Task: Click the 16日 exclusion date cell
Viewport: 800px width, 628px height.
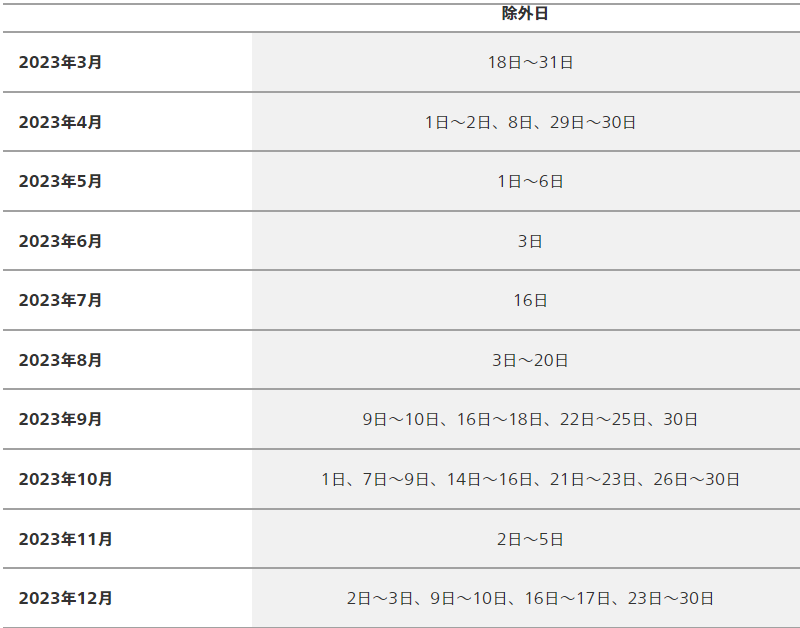Action: click(x=530, y=300)
